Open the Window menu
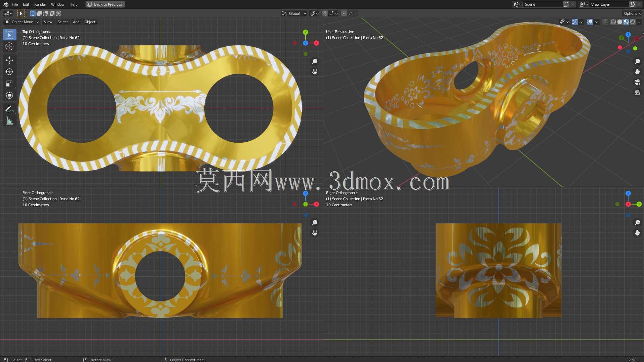 click(57, 4)
